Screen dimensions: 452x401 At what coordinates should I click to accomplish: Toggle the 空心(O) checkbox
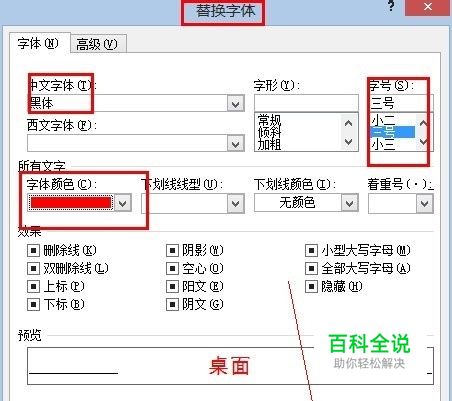point(172,268)
